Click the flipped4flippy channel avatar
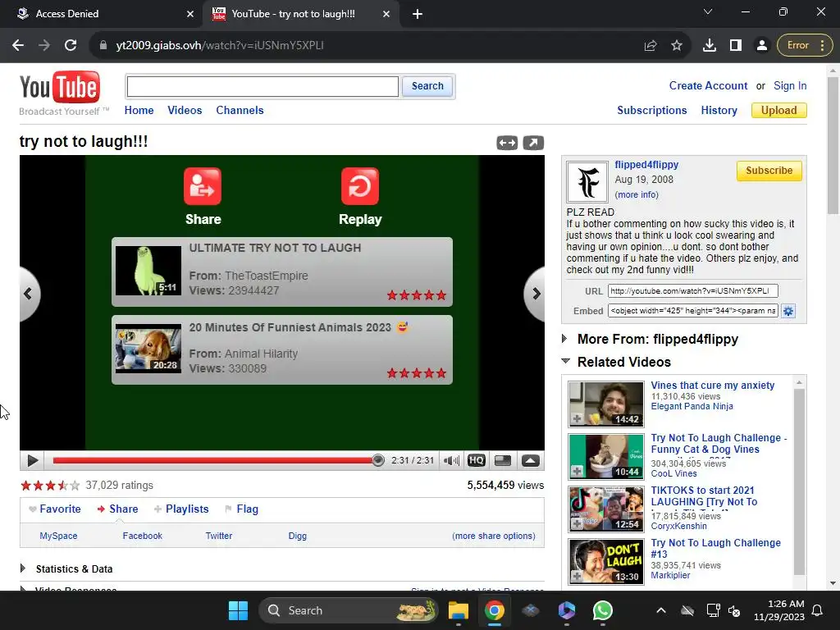The image size is (840, 630). tap(587, 181)
